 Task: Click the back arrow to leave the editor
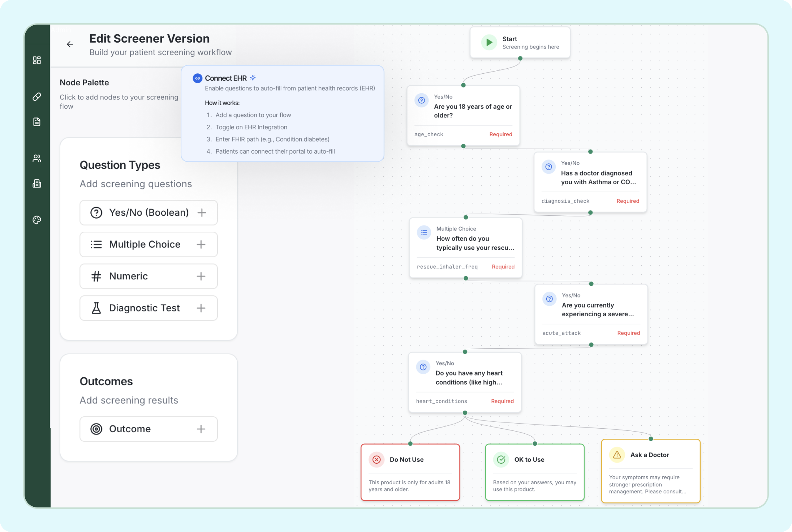[69, 44]
